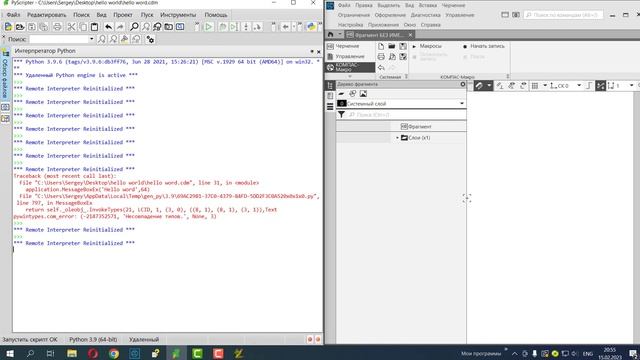
Task: Click the print icon in KOMPAS system panel
Action: coord(381,57)
